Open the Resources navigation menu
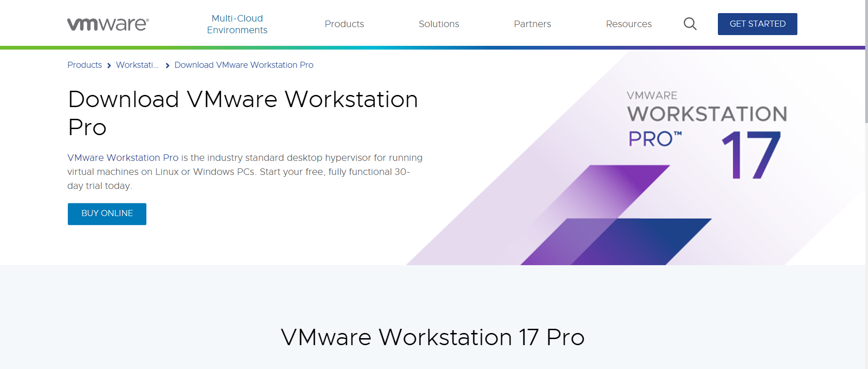 629,24
